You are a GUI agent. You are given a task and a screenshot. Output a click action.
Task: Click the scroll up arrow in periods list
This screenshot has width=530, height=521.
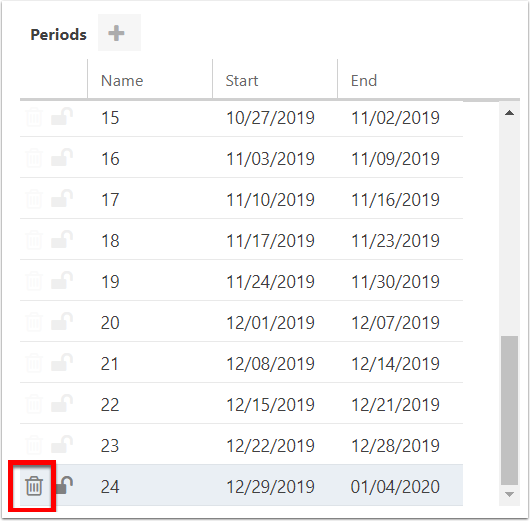[509, 113]
